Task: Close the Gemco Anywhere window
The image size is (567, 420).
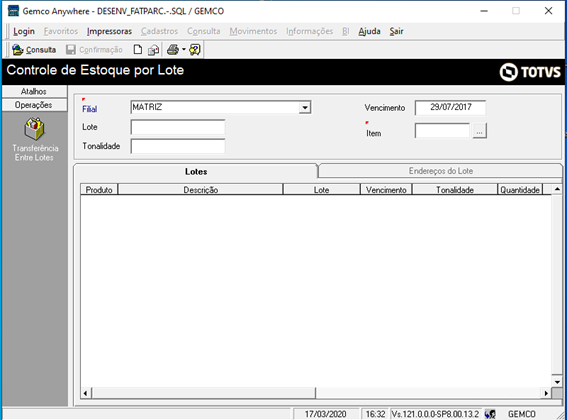Action: coord(548,11)
